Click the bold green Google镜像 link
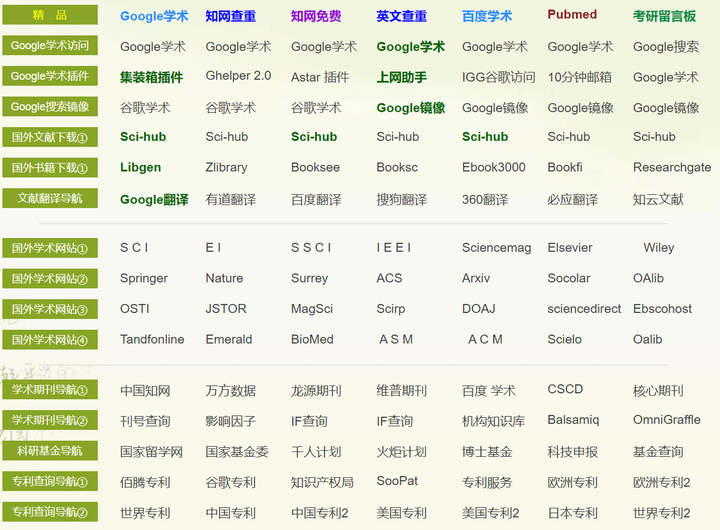Viewport: 720px width, 530px height. click(x=411, y=108)
